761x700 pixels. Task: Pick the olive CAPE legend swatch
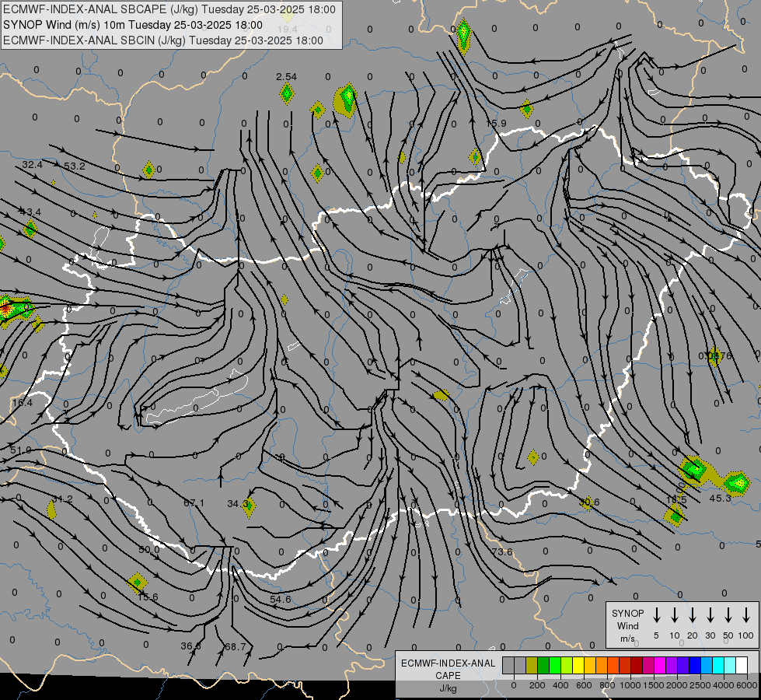[532, 665]
